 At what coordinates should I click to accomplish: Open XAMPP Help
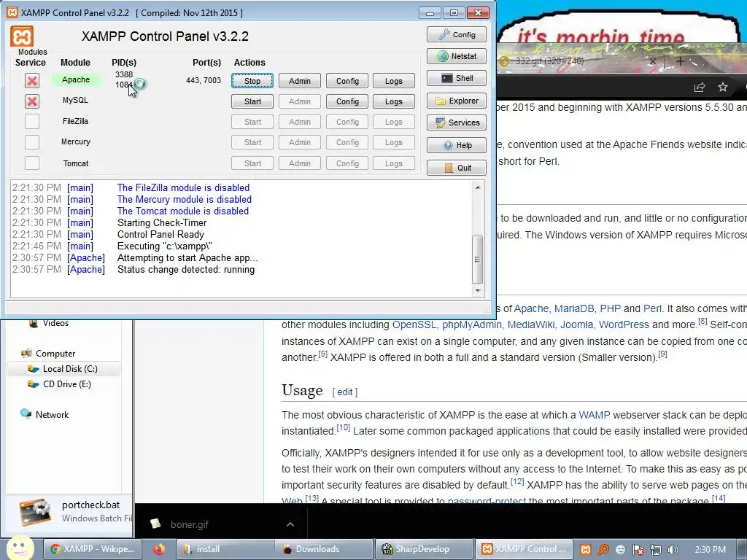tap(457, 145)
